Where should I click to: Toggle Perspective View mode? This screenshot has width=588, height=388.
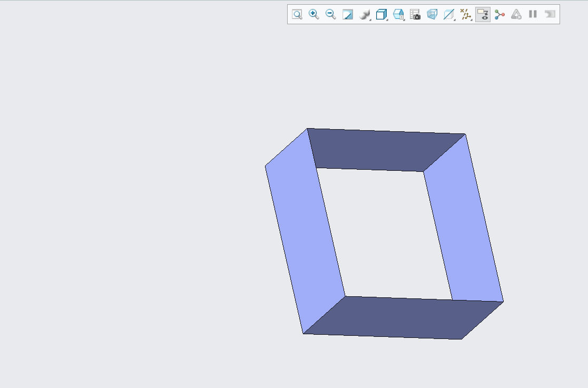432,14
